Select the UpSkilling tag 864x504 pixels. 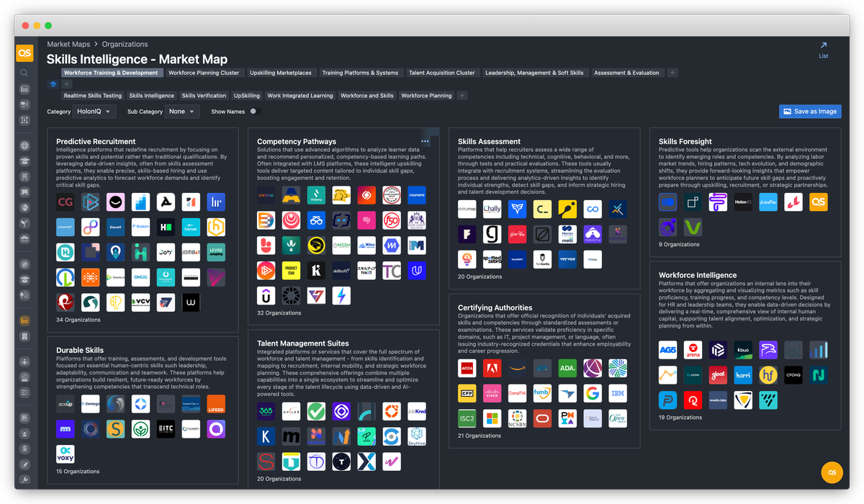pyautogui.click(x=247, y=96)
